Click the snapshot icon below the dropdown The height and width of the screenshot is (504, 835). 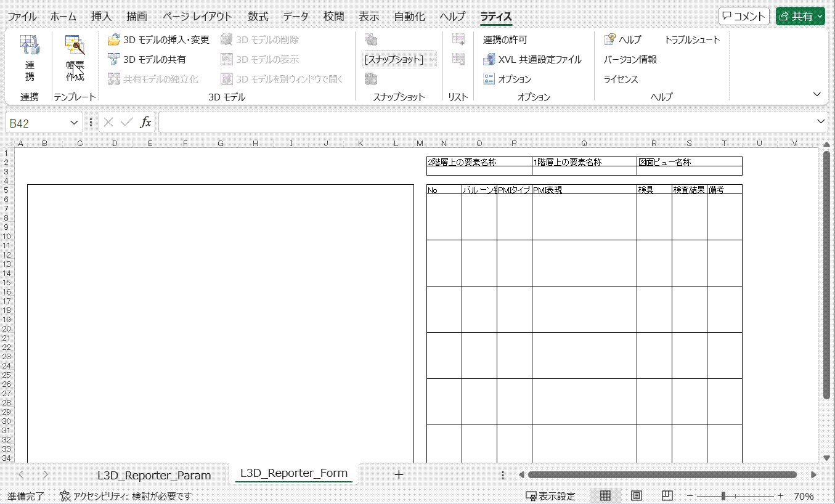coord(371,79)
